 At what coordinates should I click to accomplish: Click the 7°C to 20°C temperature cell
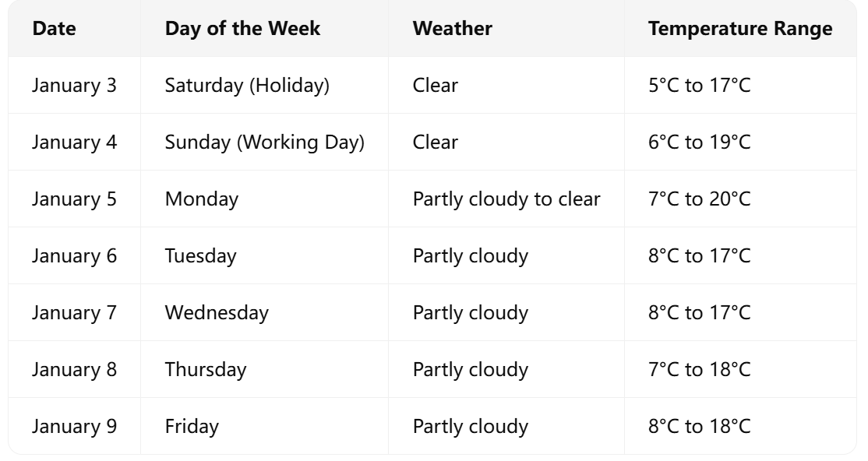point(699,199)
